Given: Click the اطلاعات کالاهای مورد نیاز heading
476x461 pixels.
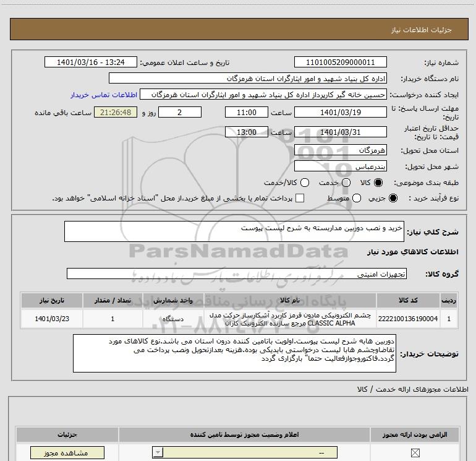Looking at the screenshot, I should (x=412, y=252).
